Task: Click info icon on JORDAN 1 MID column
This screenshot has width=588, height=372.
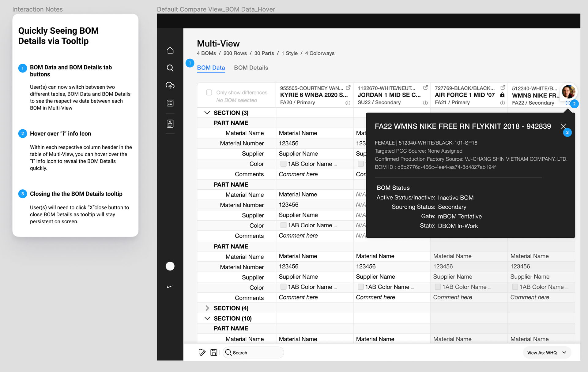Action: [425, 103]
